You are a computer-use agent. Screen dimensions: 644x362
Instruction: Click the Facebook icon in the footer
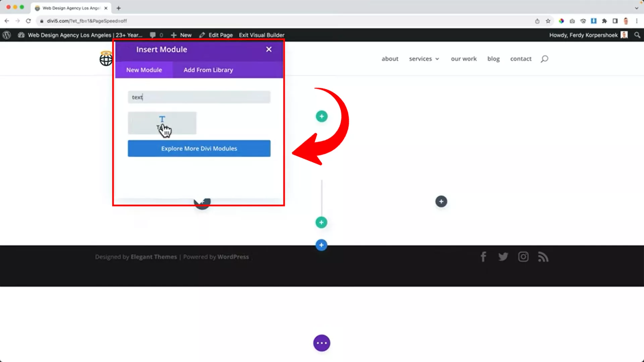483,256
